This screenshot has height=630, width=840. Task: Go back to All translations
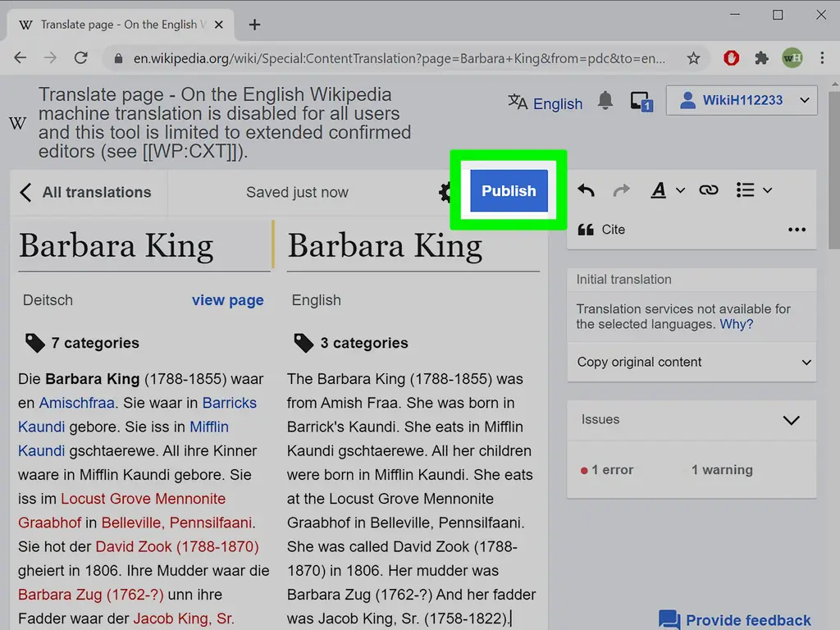coord(85,192)
